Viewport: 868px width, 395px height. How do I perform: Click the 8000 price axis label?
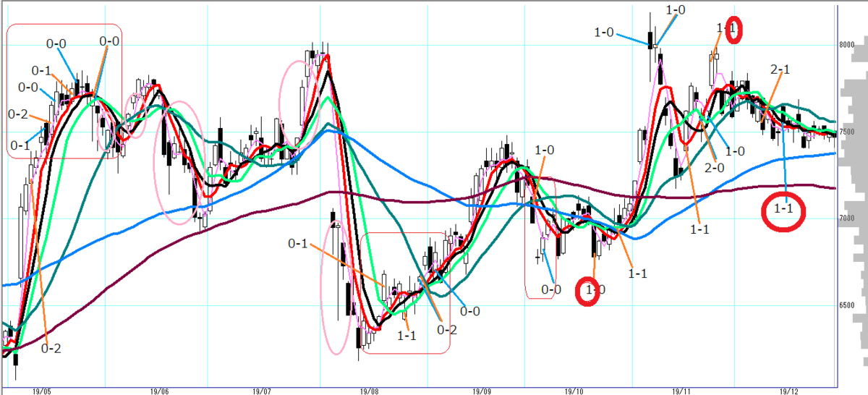pyautogui.click(x=847, y=44)
